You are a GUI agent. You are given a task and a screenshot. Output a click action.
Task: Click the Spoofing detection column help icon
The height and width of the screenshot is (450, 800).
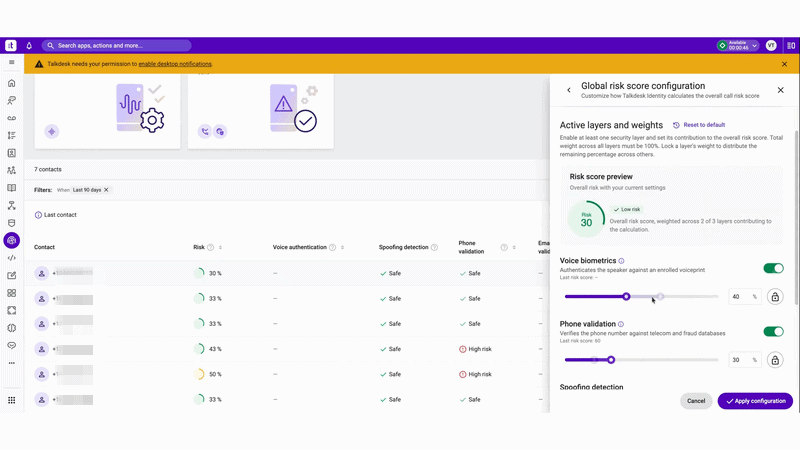[434, 247]
